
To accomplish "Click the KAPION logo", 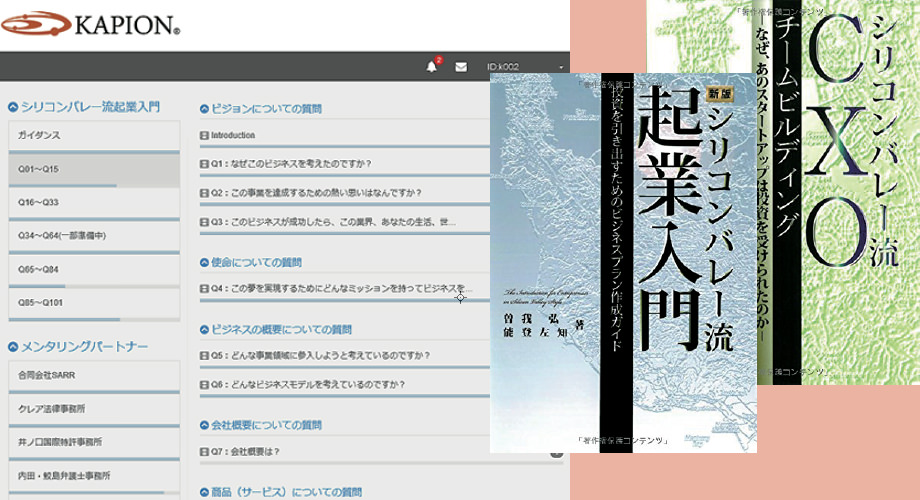I will point(90,24).
